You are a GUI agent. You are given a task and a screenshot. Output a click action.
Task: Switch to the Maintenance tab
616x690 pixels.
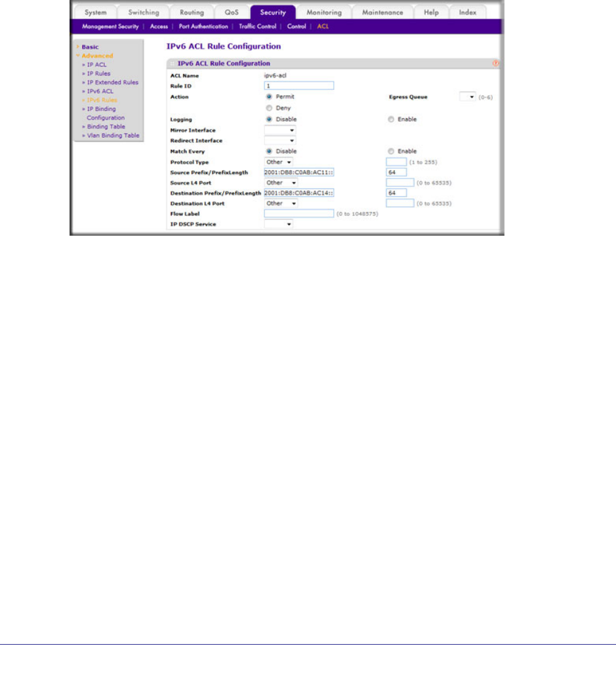(382, 12)
